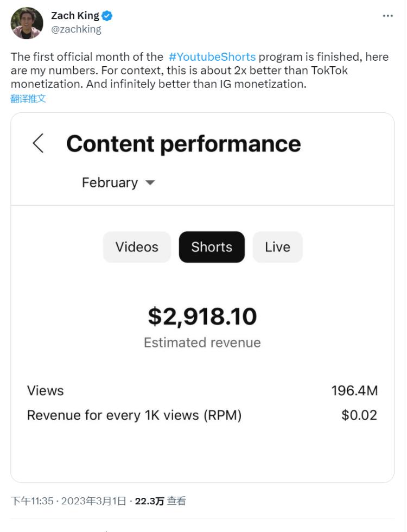
Task: Switch to the Live tab
Action: tap(277, 247)
